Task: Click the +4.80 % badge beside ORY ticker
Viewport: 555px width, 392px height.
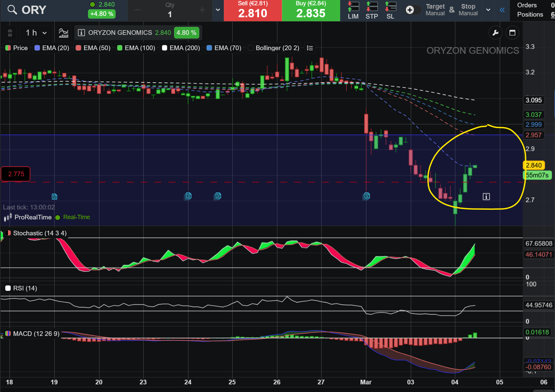Action: [102, 14]
